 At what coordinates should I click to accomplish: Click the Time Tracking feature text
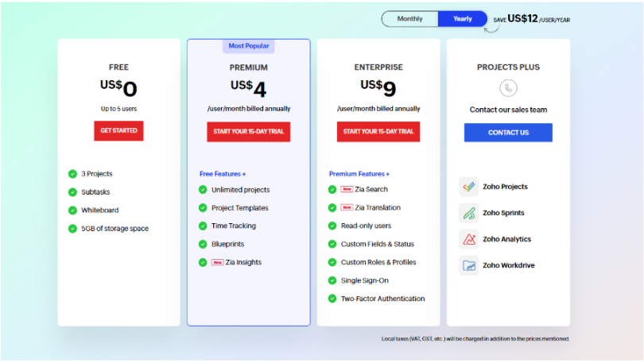[x=233, y=226]
